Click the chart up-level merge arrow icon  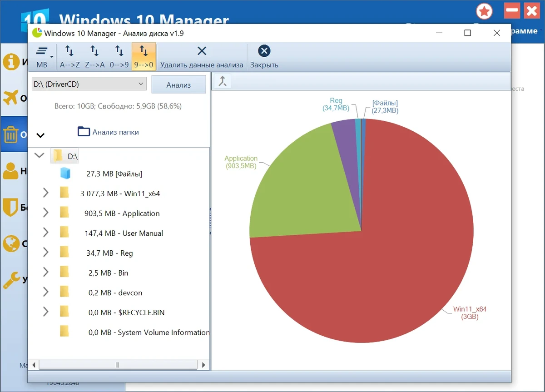click(223, 81)
